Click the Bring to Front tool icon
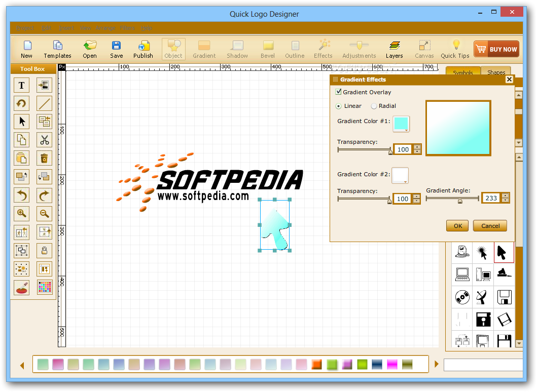537x392 pixels. (x=22, y=177)
